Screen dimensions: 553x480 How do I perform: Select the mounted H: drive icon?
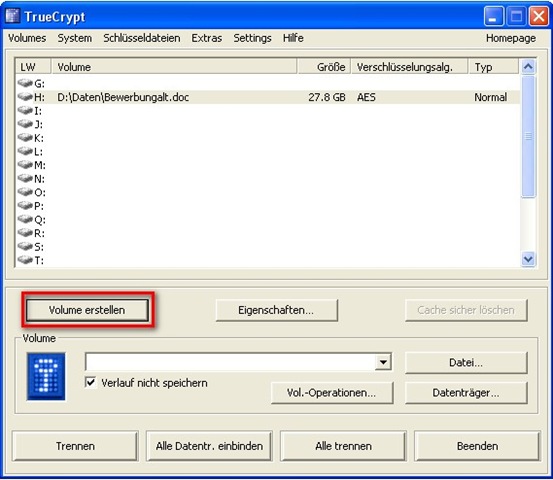tap(25, 97)
